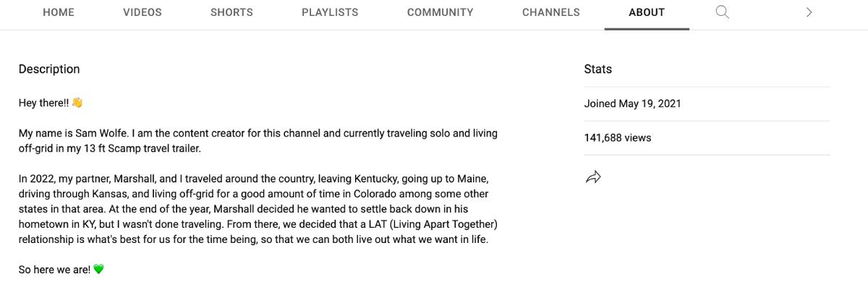
Task: Click the 141,688 views count
Action: tap(618, 137)
